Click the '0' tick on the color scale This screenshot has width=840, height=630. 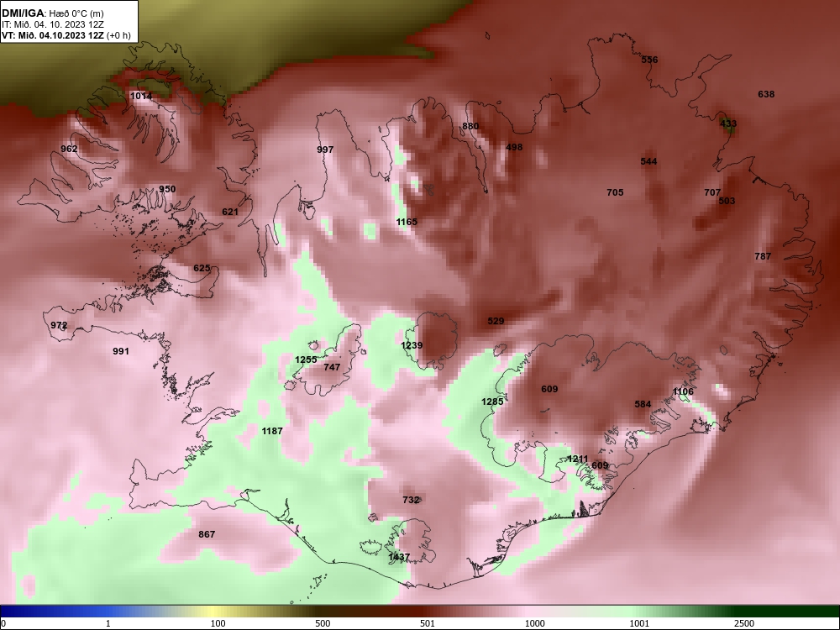click(3, 623)
